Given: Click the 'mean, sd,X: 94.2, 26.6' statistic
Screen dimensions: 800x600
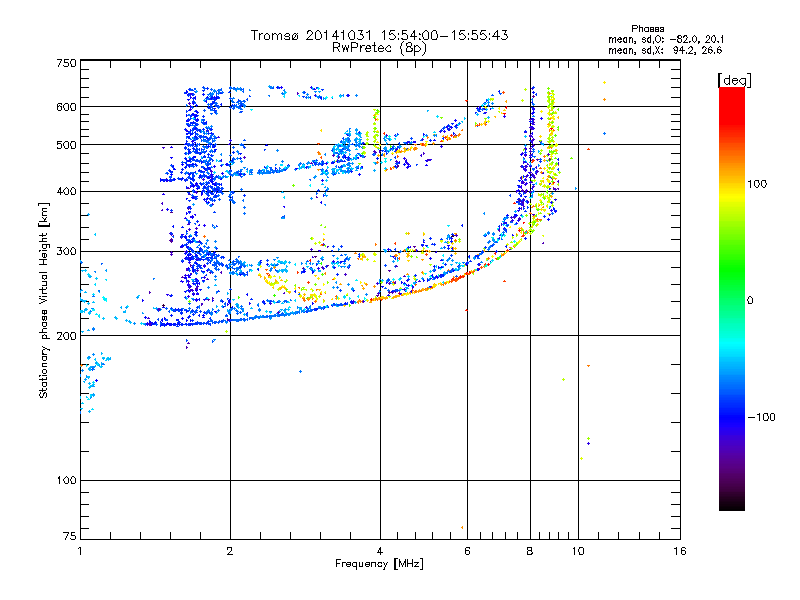Looking at the screenshot, I should tap(665, 50).
